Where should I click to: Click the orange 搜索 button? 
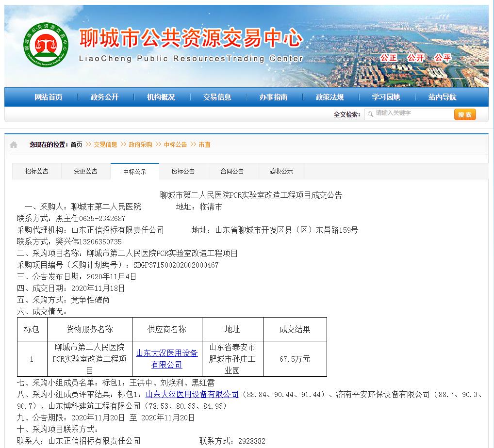tap(465, 114)
